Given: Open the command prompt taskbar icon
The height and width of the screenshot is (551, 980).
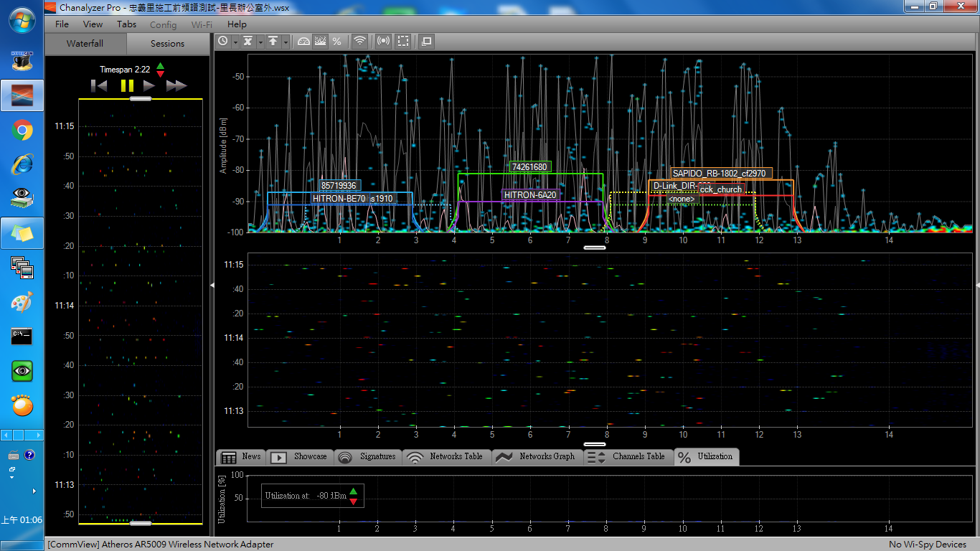Looking at the screenshot, I should pyautogui.click(x=22, y=336).
